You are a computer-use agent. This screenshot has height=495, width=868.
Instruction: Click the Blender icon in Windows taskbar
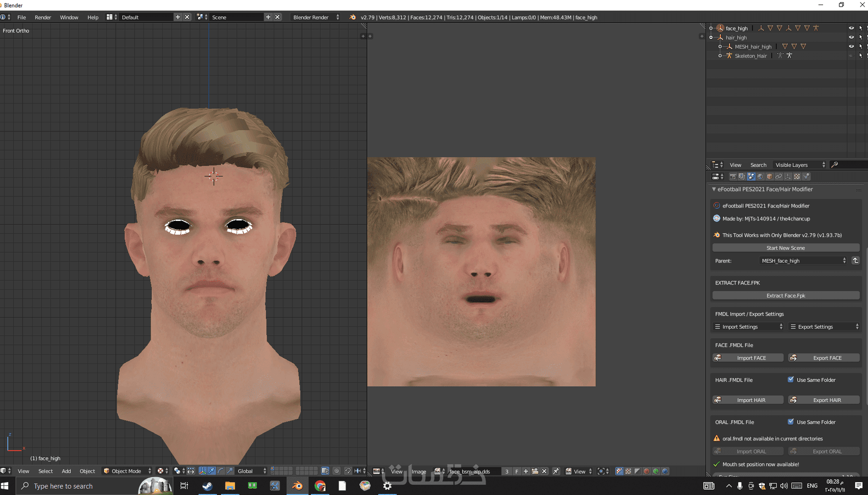coord(297,486)
